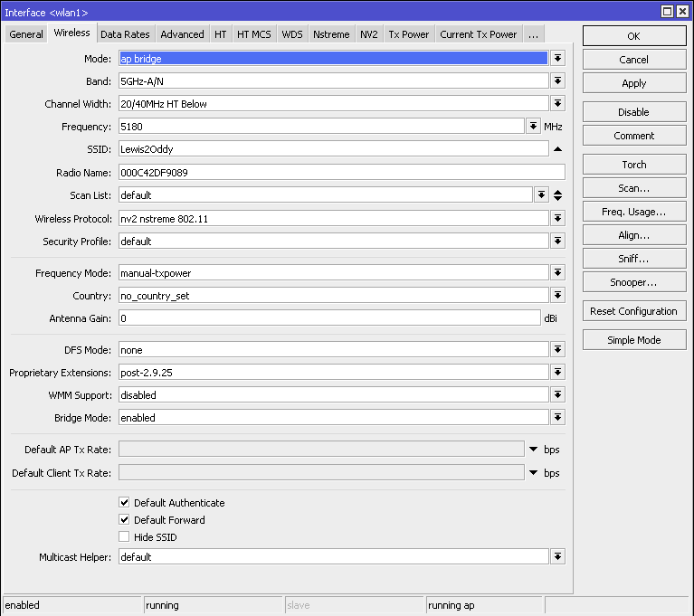
Task: Select the Wireless tab
Action: click(x=71, y=33)
